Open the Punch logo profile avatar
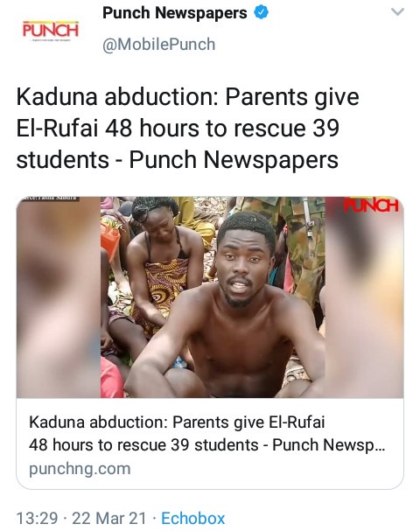This screenshot has width=420, height=531. click(51, 31)
